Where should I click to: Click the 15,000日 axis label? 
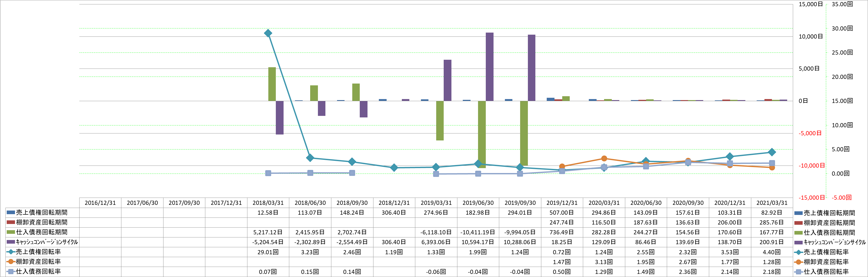click(811, 4)
